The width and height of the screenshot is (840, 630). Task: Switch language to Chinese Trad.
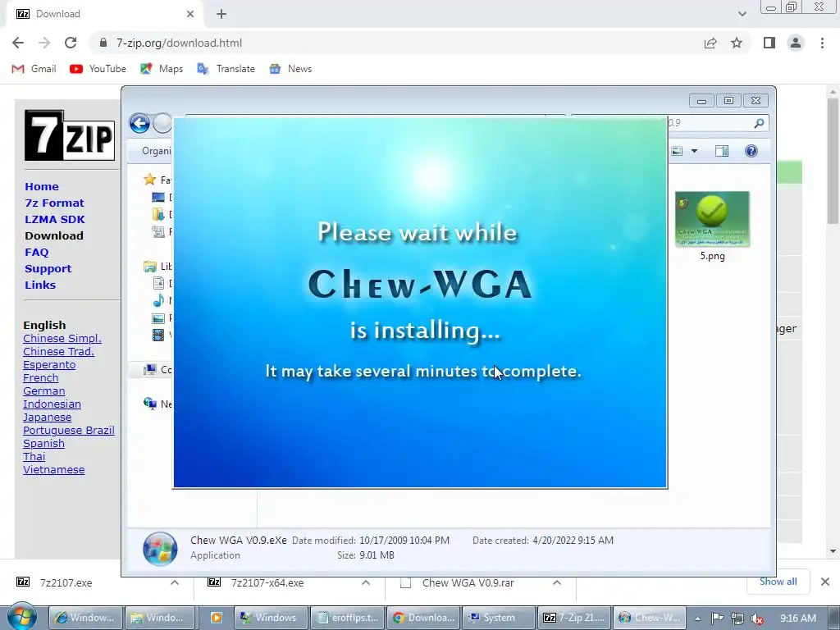pos(58,351)
